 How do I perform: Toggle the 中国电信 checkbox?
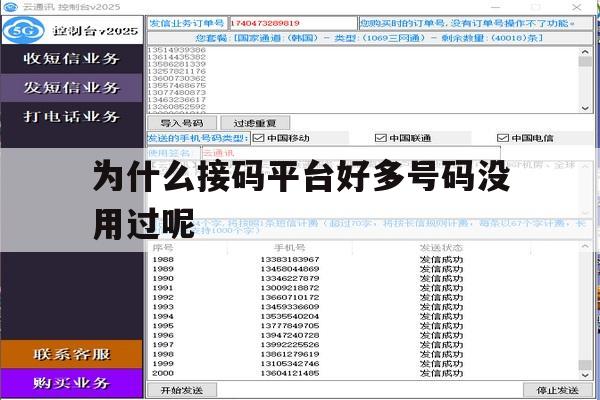click(502, 138)
